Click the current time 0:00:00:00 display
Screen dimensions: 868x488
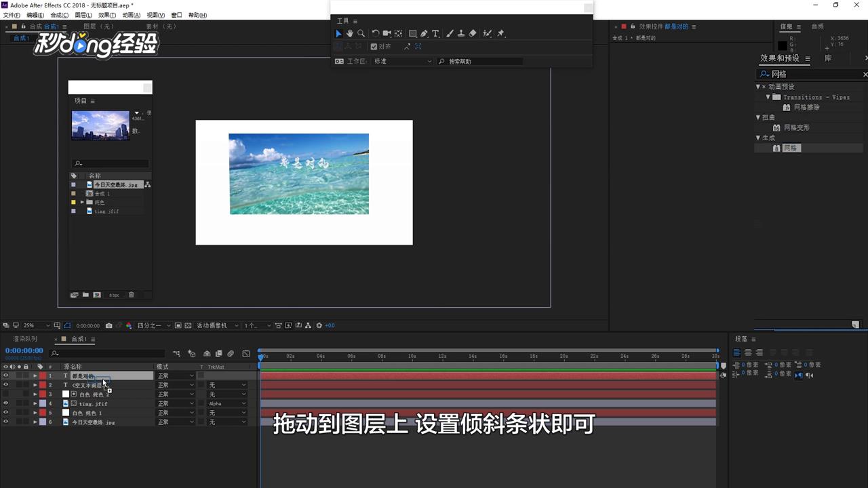pyautogui.click(x=24, y=350)
